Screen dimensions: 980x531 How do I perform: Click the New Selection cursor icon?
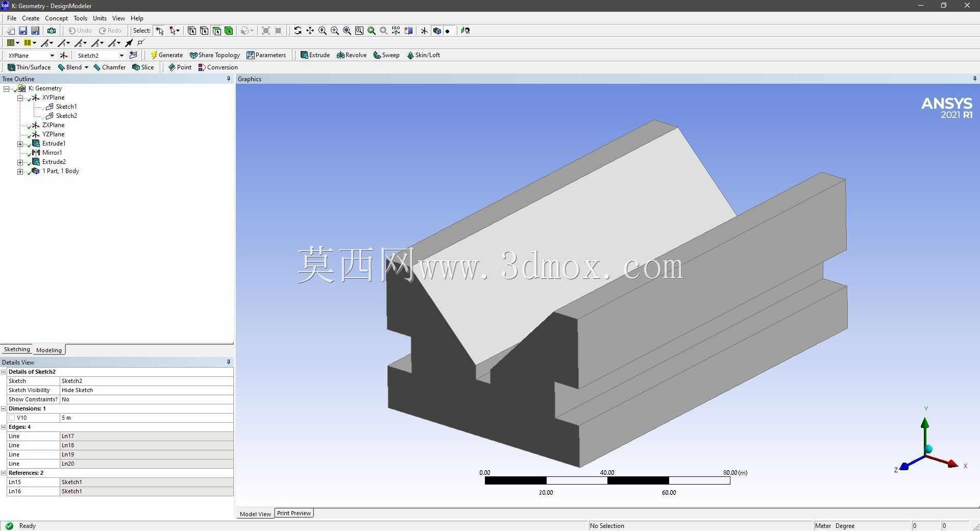pyautogui.click(x=160, y=31)
